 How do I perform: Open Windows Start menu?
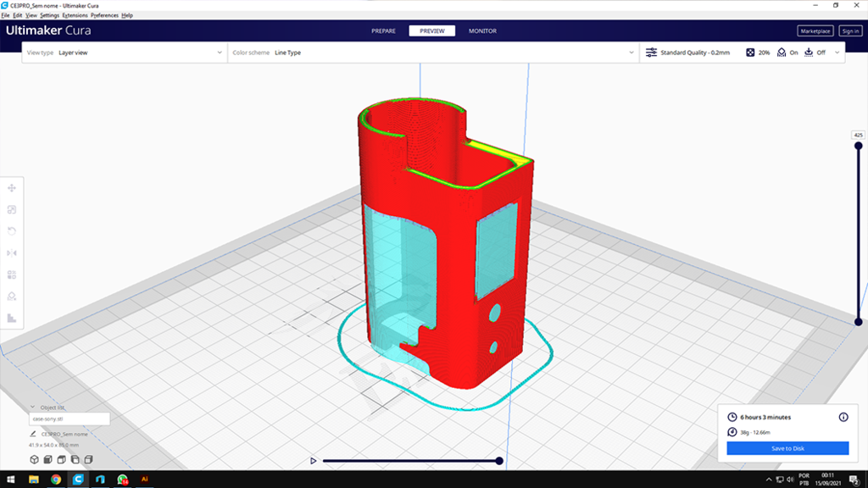coord(10,480)
